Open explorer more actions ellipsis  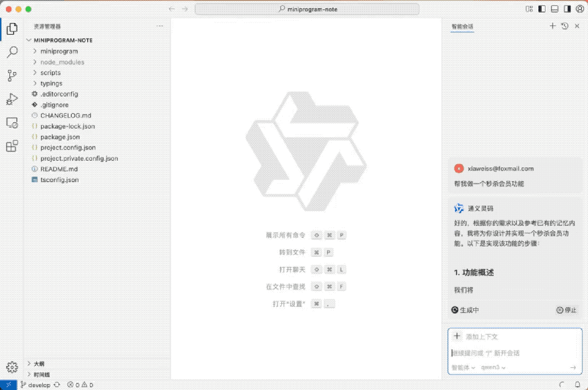[x=160, y=26]
